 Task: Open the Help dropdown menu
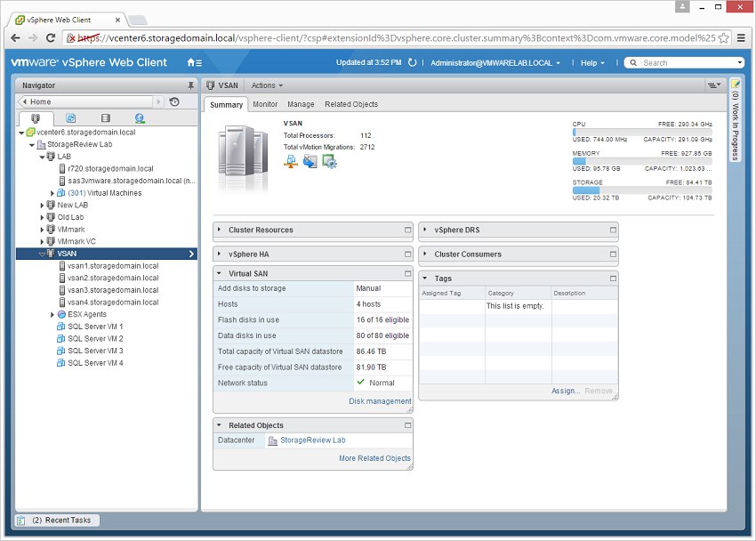click(592, 62)
